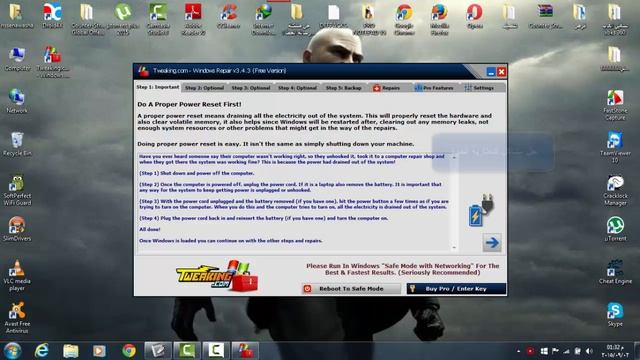The height and width of the screenshot is (360, 640).
Task: Click the scroll-down arrow of the instructions box
Action: 454,247
